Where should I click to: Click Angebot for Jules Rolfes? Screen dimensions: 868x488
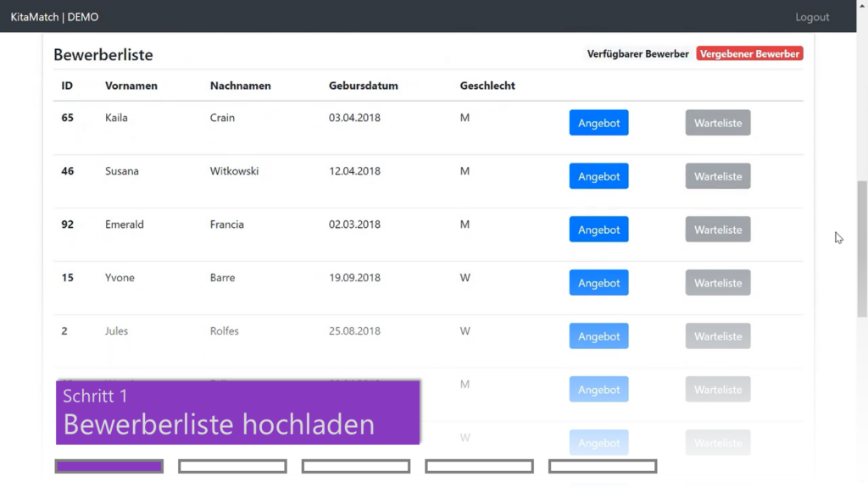[x=598, y=336]
